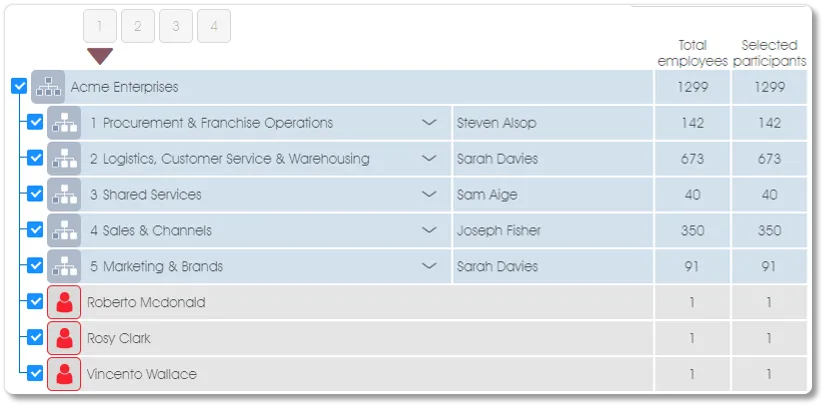Click the Shared Services unit icon

pyautogui.click(x=64, y=195)
